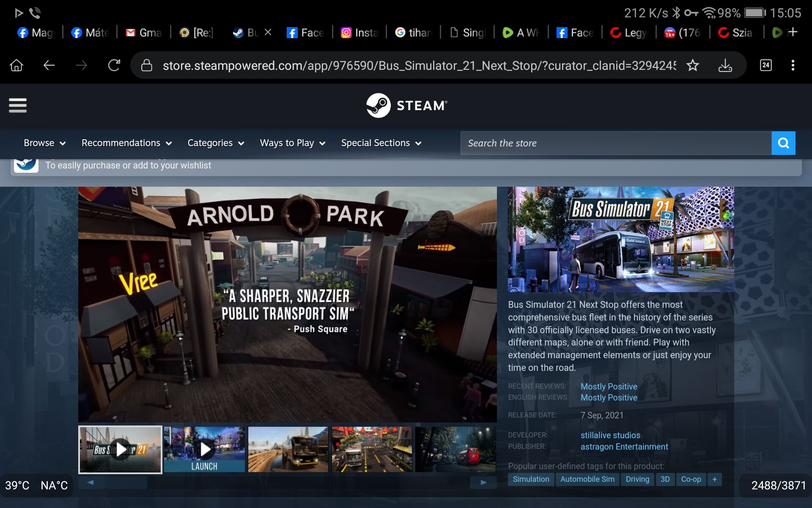The height and width of the screenshot is (508, 812).
Task: Open the tab switcher showing 24
Action: click(765, 65)
